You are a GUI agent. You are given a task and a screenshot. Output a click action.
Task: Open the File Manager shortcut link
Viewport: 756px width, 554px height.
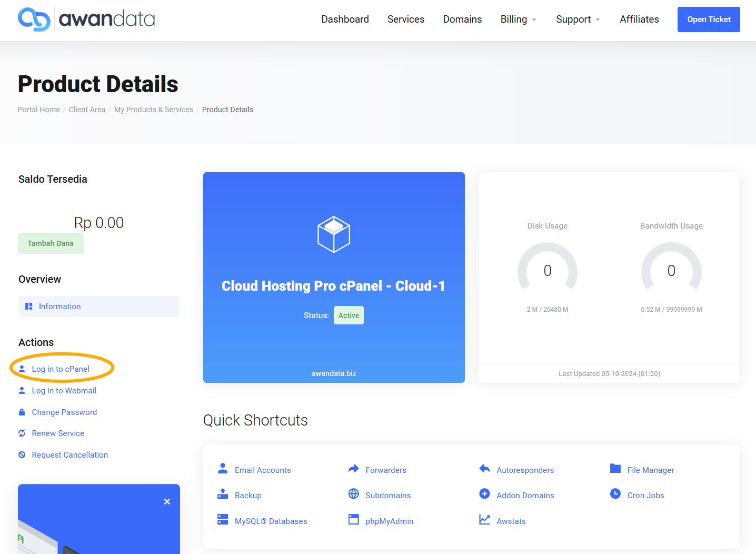(x=651, y=470)
